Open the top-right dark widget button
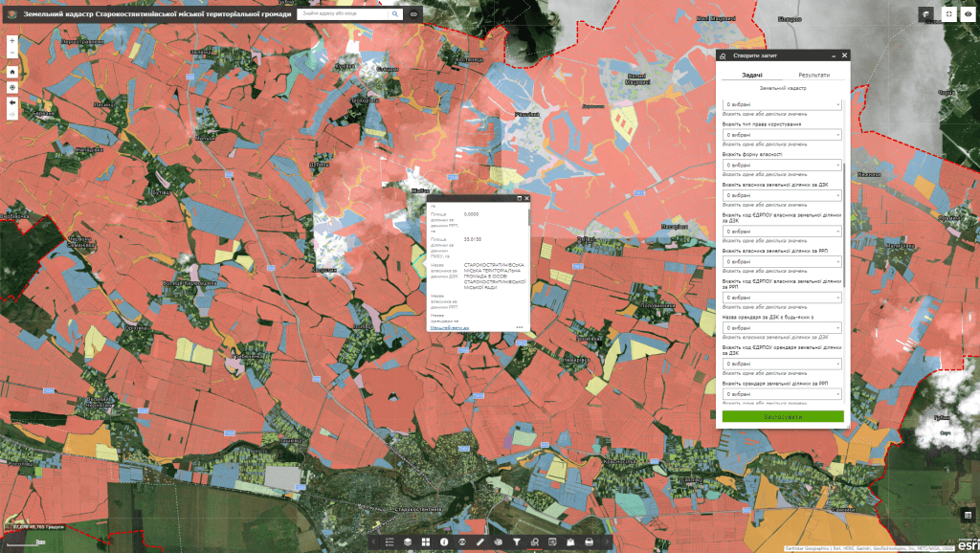980x553 pixels. click(x=925, y=13)
